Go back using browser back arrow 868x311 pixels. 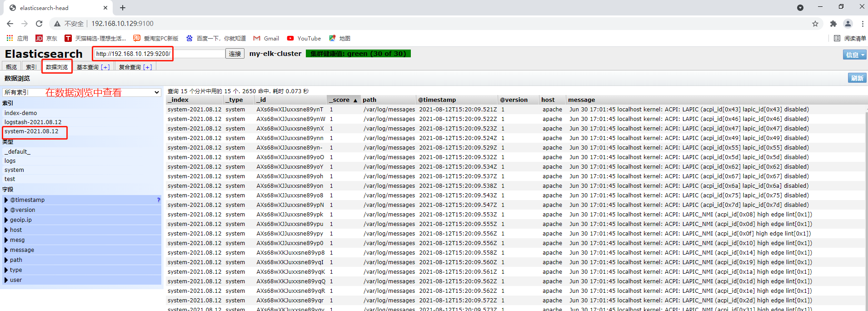click(10, 24)
